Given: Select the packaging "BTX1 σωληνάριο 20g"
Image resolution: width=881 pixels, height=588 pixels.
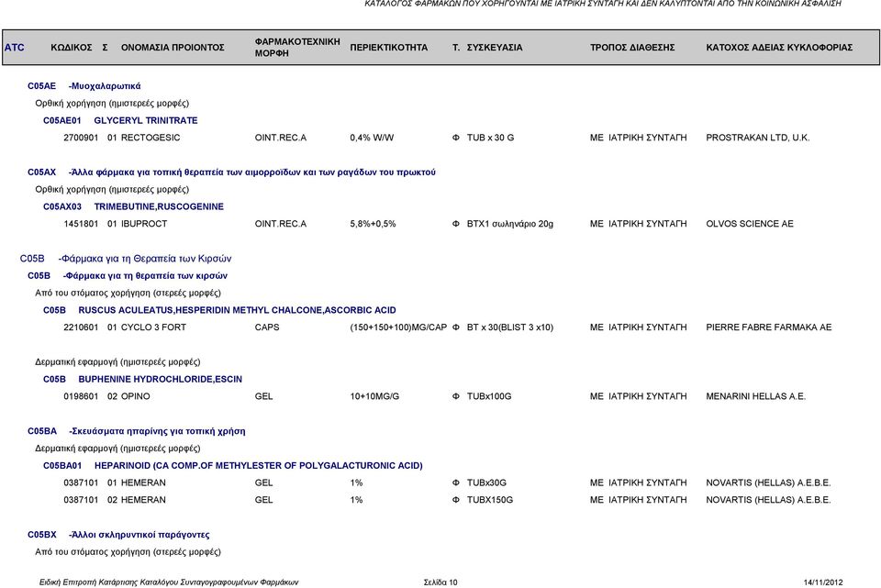Looking at the screenshot, I should (x=509, y=224).
